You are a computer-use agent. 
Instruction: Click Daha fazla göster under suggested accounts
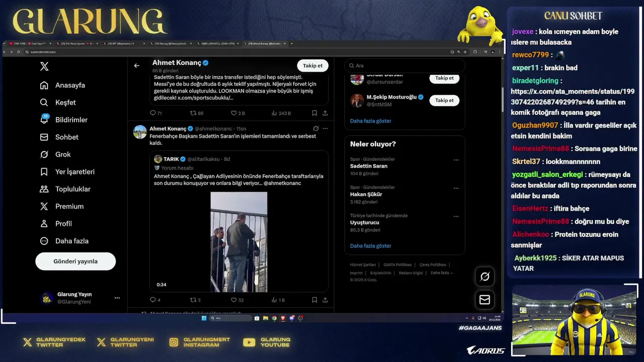click(370, 121)
